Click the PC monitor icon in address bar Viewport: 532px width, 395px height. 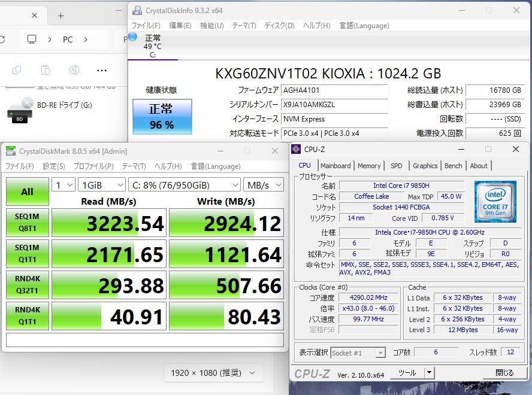[32, 39]
